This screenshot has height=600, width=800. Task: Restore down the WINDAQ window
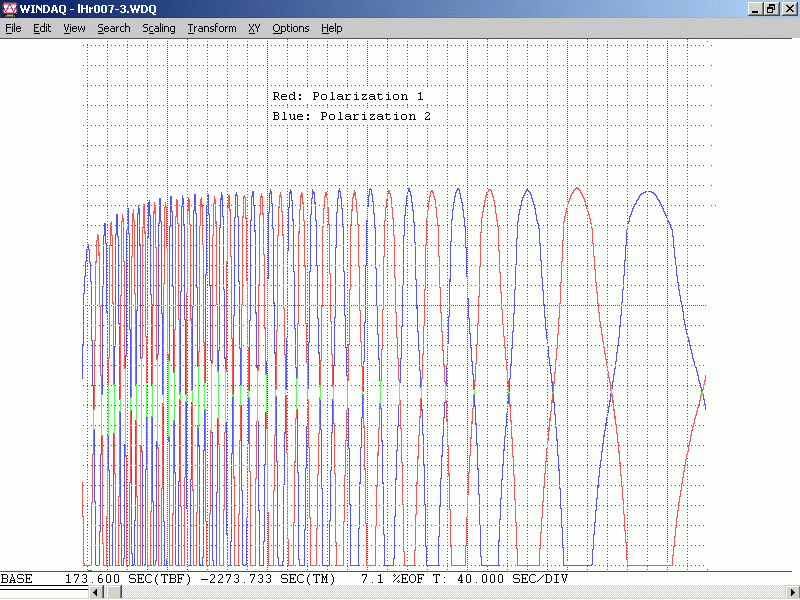[770, 9]
